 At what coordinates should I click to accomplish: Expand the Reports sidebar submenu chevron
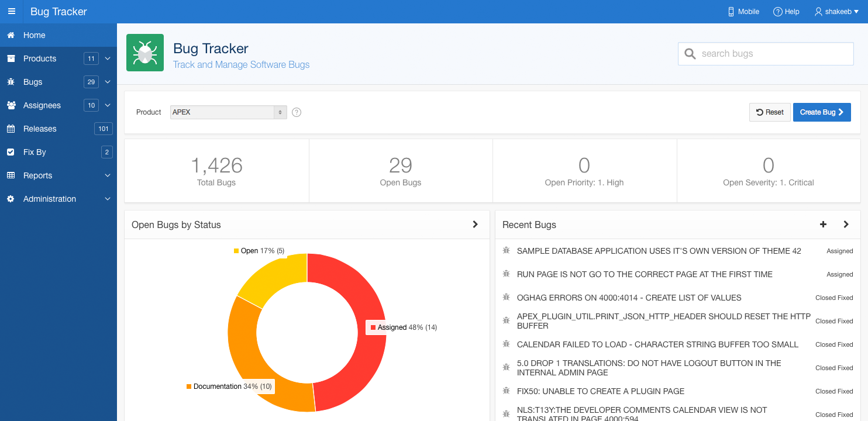108,175
